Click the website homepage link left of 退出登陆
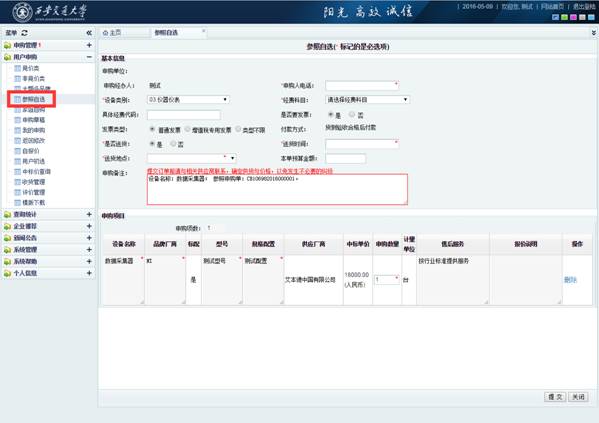The image size is (599, 423). 552,6
